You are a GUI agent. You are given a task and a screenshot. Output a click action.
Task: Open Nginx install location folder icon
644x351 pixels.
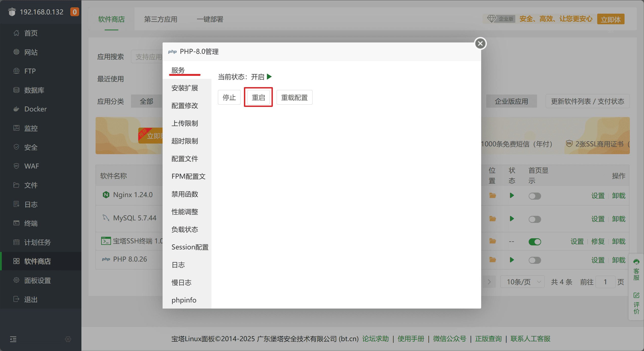492,196
